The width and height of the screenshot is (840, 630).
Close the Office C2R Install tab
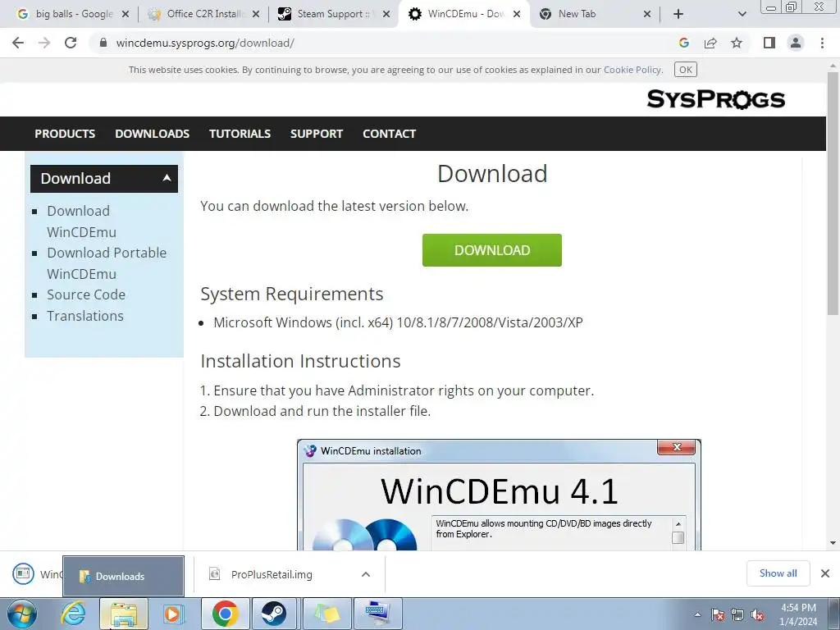[256, 14]
